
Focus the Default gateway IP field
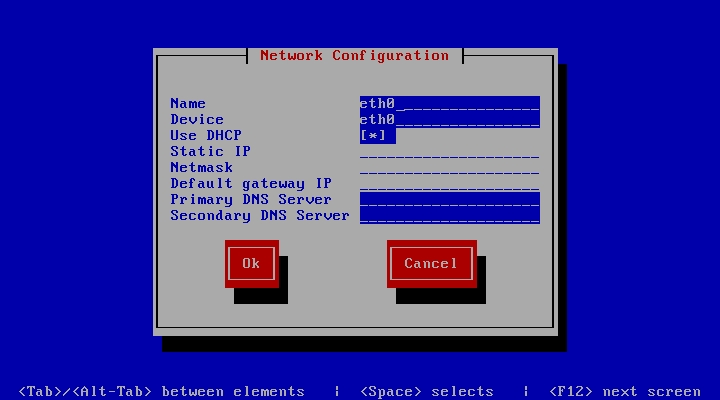pos(449,184)
